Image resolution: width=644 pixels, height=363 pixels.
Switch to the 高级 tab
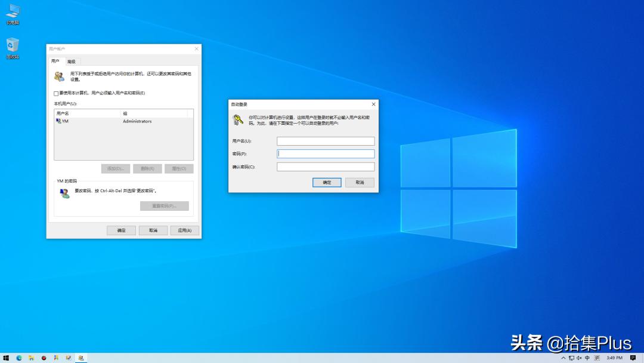click(x=70, y=60)
